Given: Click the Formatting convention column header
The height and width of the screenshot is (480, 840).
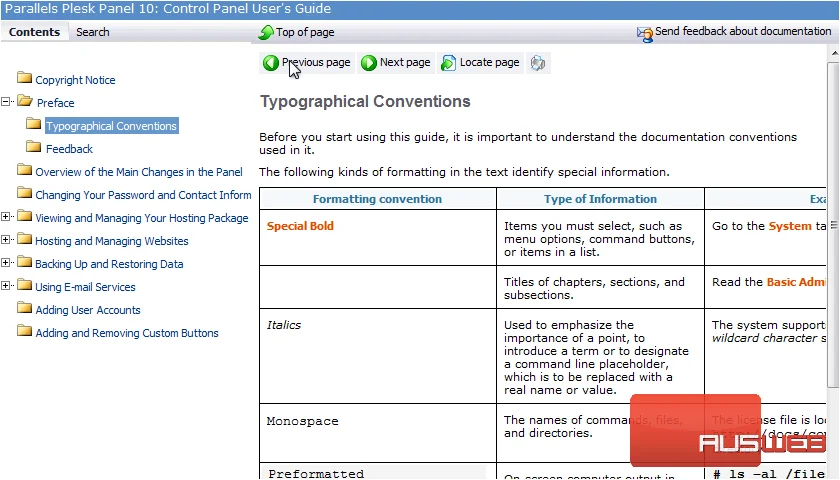Looking at the screenshot, I should pyautogui.click(x=377, y=199).
